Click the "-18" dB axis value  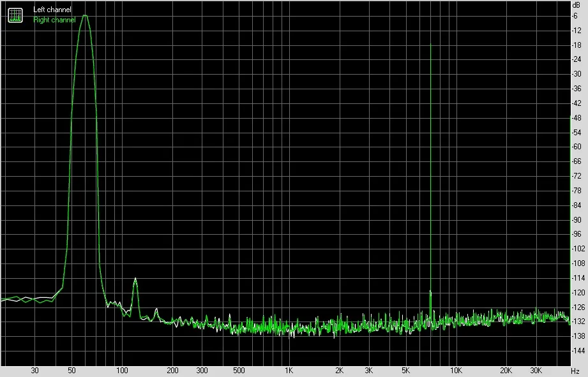pos(576,45)
